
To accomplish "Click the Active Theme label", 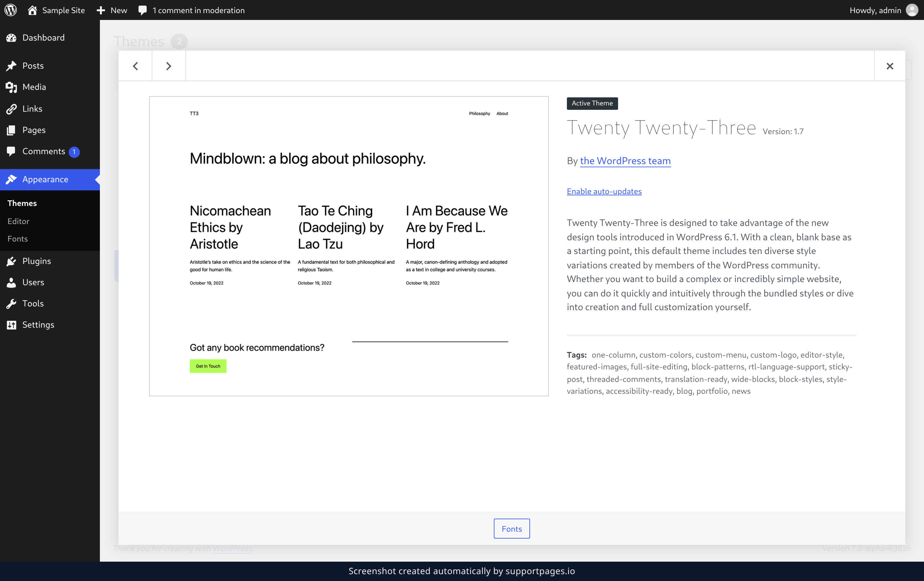I will (x=592, y=103).
